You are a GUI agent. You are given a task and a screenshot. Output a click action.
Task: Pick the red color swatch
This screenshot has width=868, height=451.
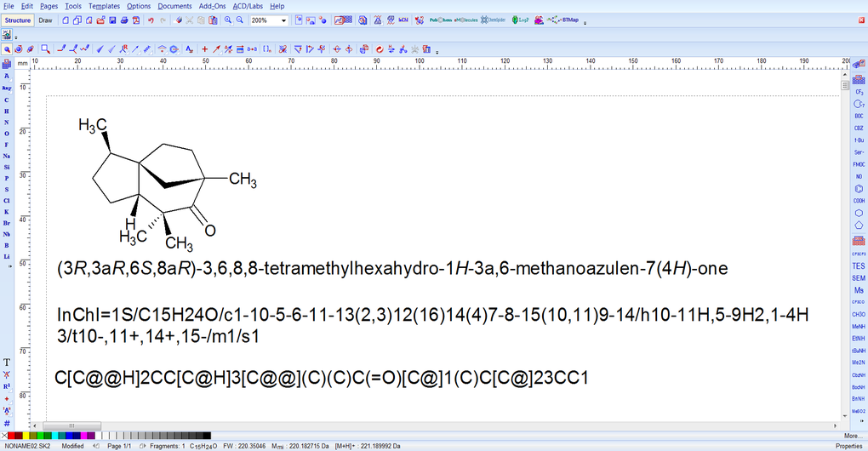click(x=11, y=436)
